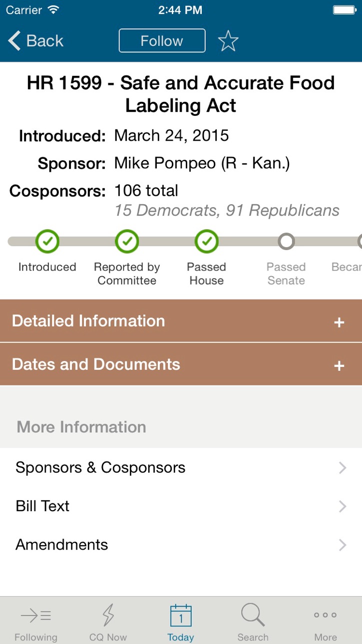This screenshot has height=644, width=362.
Task: Tap the Passed House checkmark
Action: 206,242
